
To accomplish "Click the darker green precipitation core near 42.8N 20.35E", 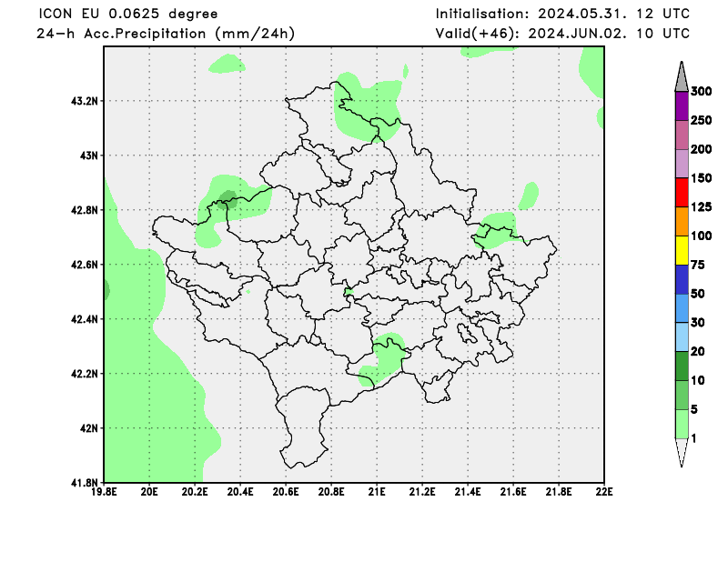I will point(228,198).
